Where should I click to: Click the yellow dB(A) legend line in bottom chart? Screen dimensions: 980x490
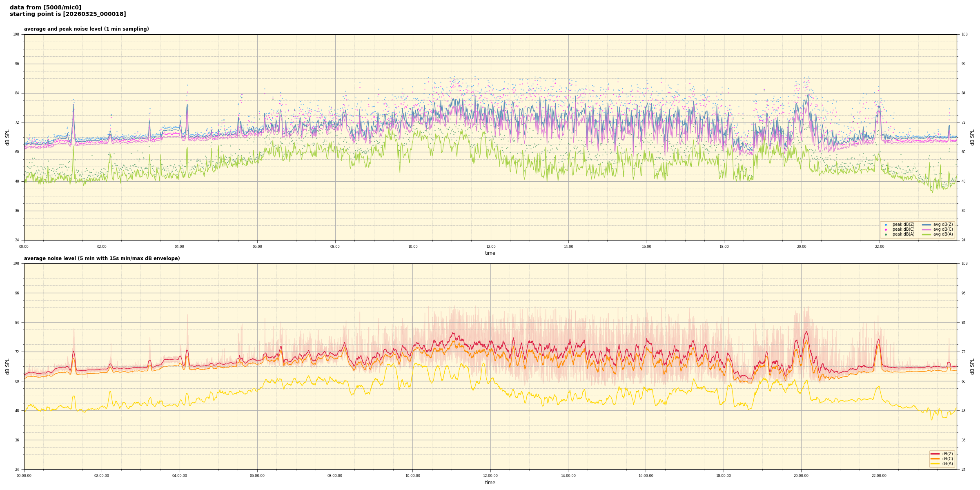pos(935,463)
